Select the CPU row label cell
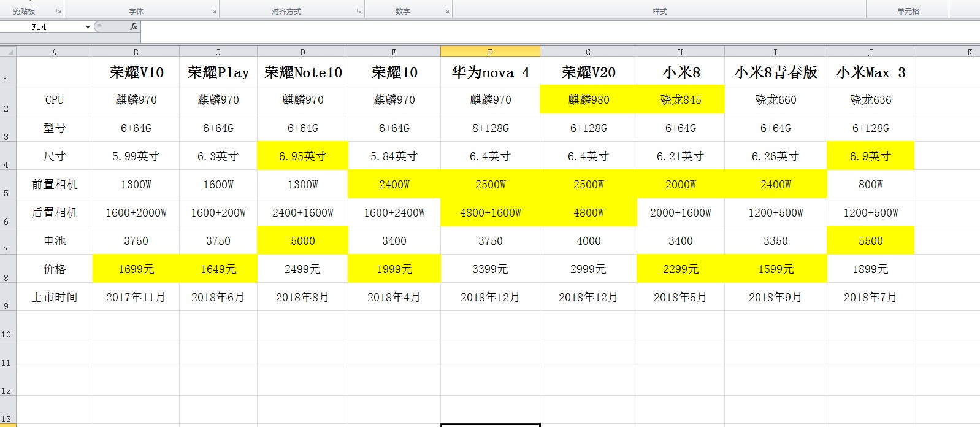This screenshot has width=980, height=427. (55, 99)
